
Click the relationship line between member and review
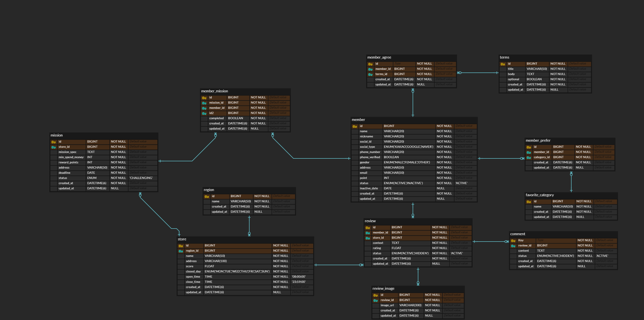tap(413, 209)
